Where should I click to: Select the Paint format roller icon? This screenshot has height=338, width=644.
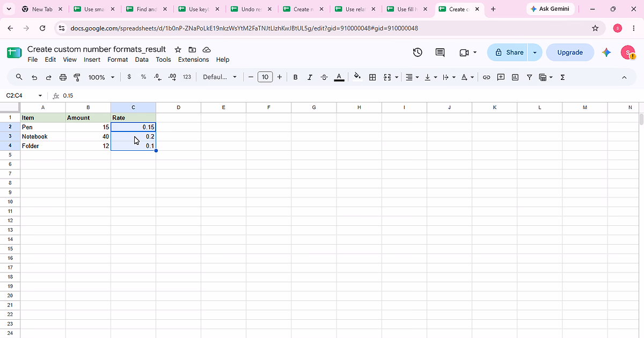point(77,77)
